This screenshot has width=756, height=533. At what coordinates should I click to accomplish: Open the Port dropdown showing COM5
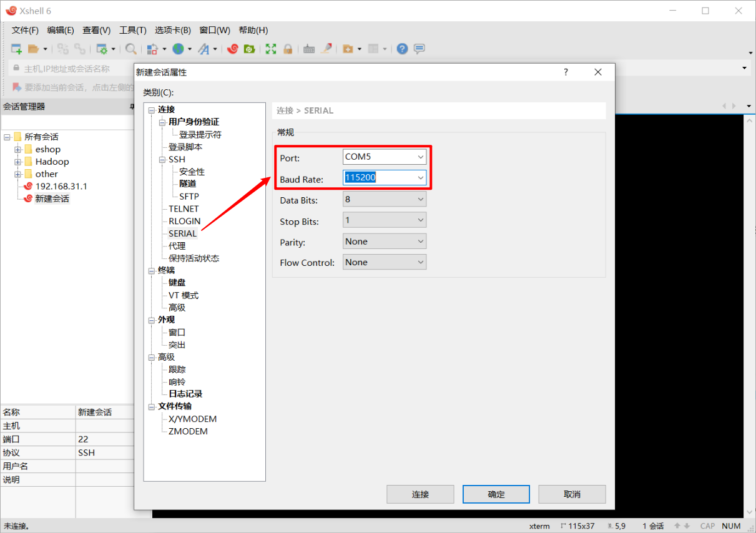[385, 157]
